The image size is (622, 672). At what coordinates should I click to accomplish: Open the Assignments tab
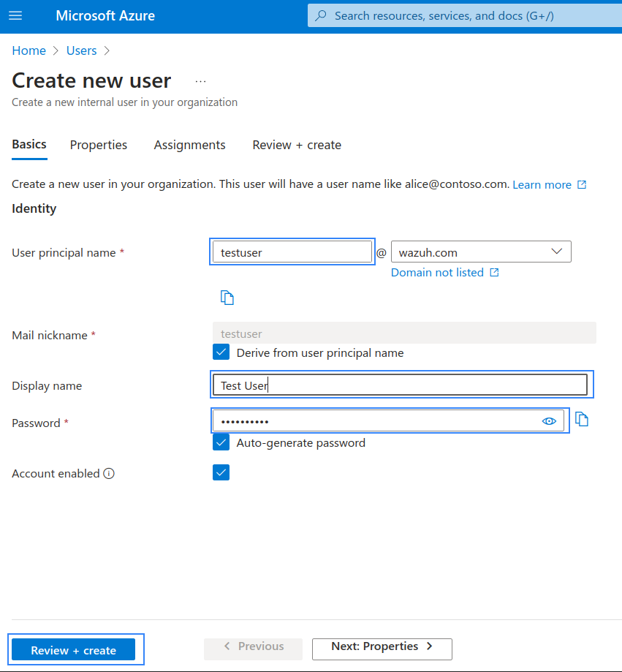(x=189, y=145)
